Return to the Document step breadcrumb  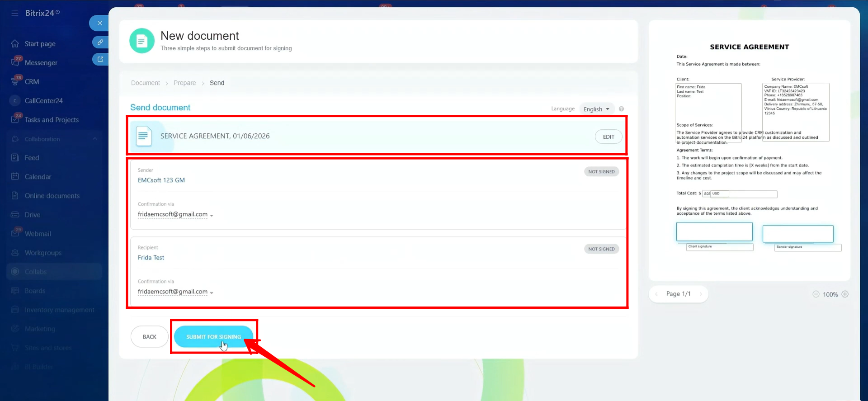(145, 83)
